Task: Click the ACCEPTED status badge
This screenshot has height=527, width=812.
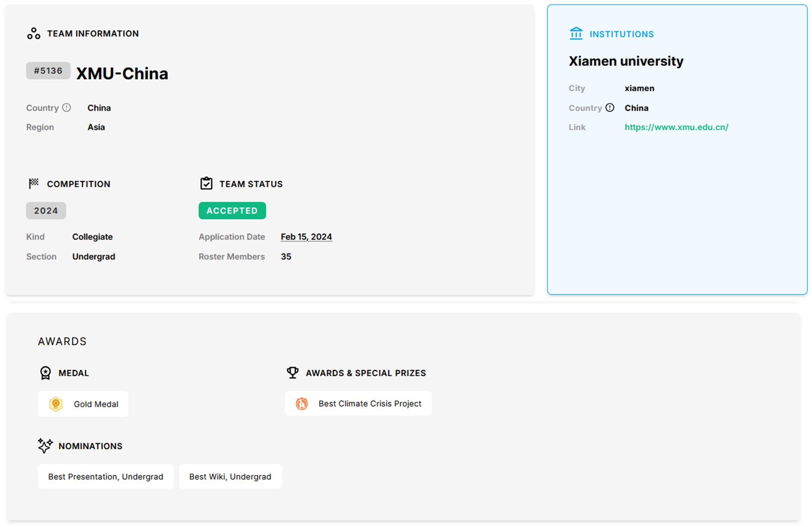Action: click(x=232, y=211)
